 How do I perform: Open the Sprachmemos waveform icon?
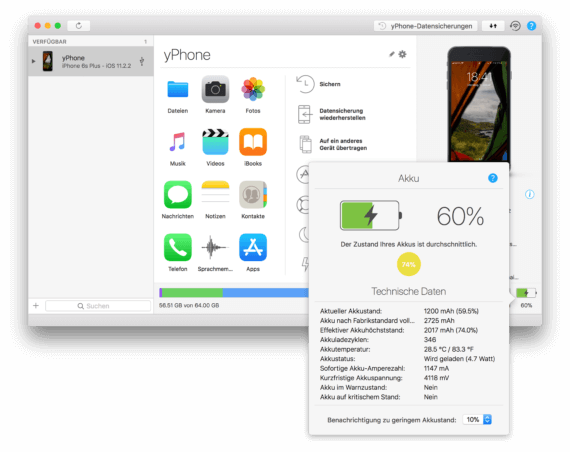click(x=214, y=247)
